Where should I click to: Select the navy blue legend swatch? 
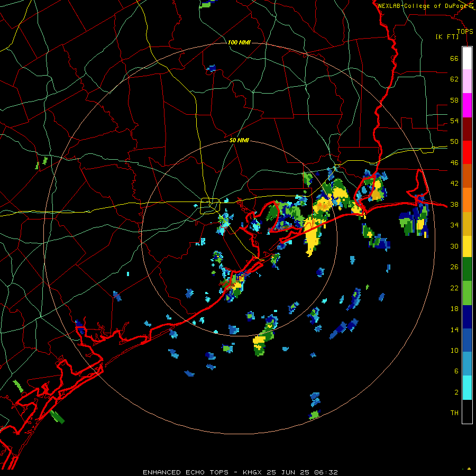coord(467,317)
